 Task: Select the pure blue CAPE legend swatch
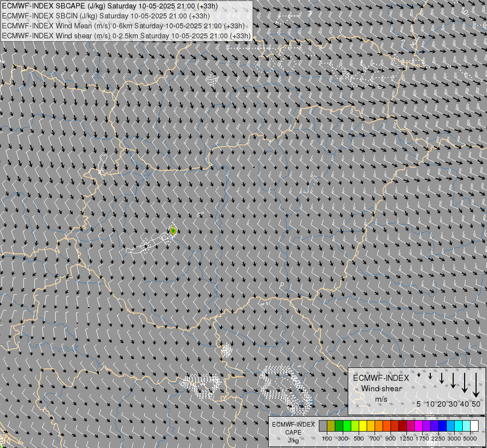click(x=443, y=426)
